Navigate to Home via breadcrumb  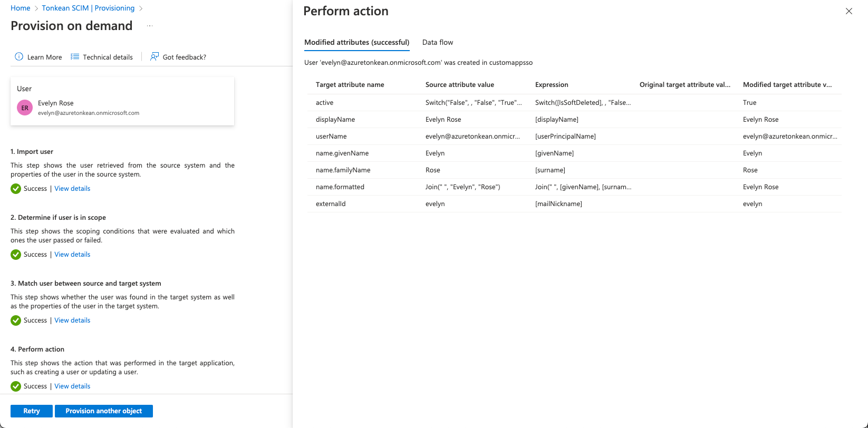(x=20, y=8)
